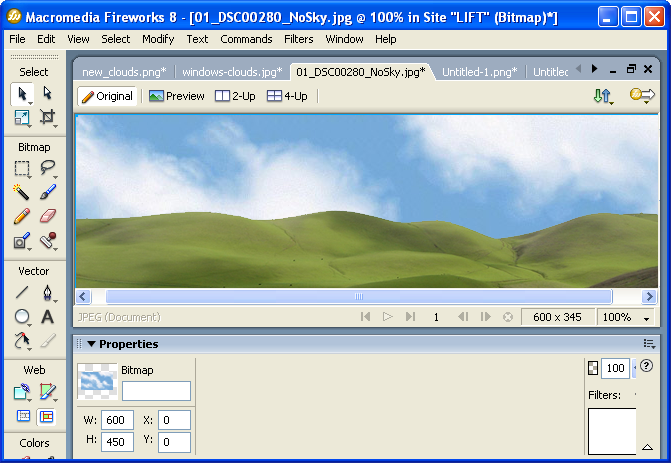Select the Subselection tool
The width and height of the screenshot is (671, 463).
coord(47,93)
